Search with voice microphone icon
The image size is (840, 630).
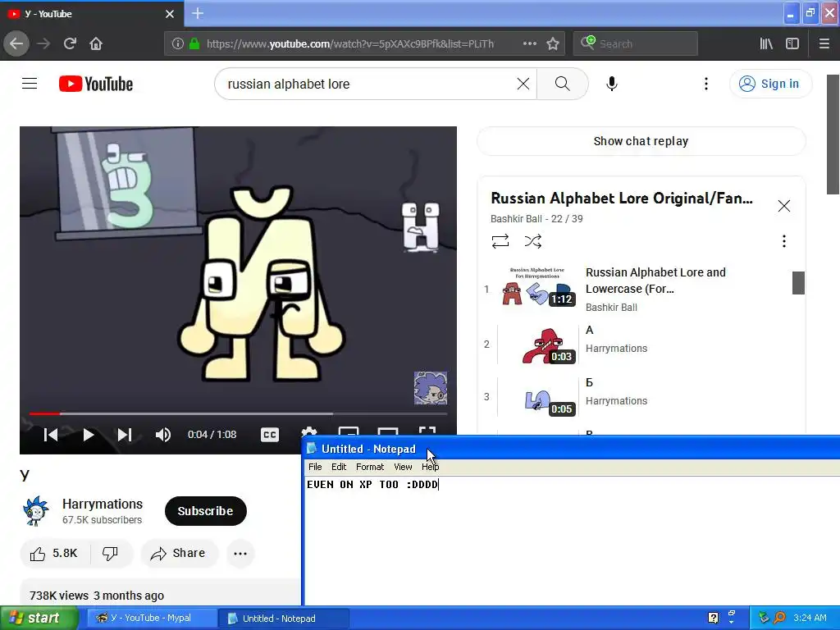coord(612,84)
